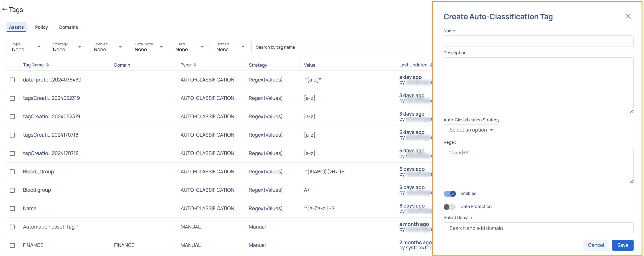Viewport: 644px width, 256px height.
Task: Click into the Description text area
Action: pyautogui.click(x=538, y=86)
